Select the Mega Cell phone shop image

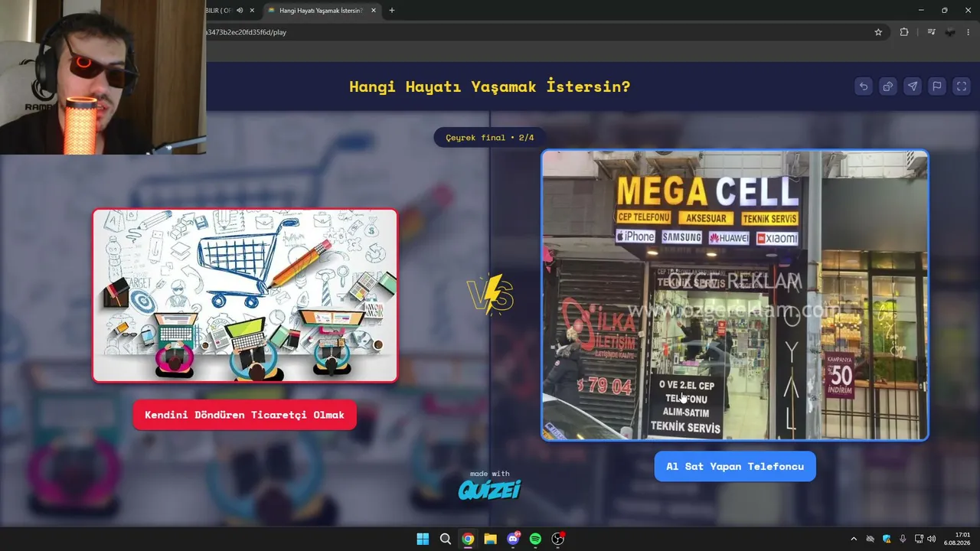(x=735, y=295)
